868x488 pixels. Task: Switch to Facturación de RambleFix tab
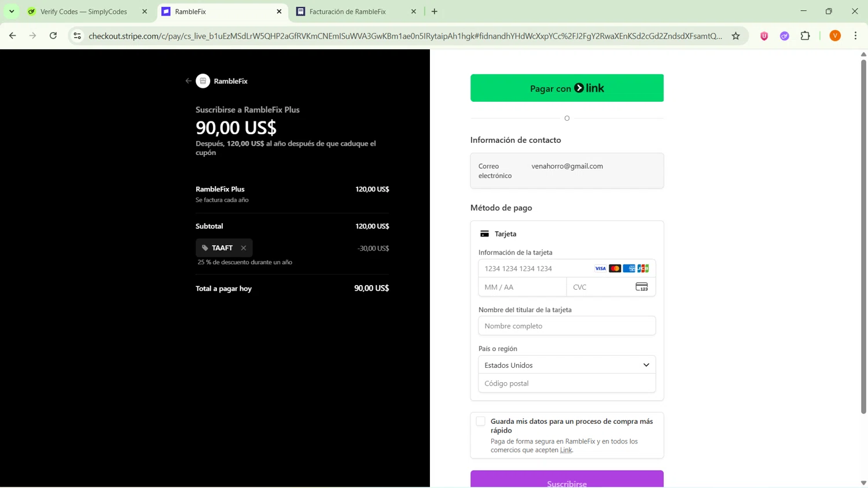click(x=348, y=12)
